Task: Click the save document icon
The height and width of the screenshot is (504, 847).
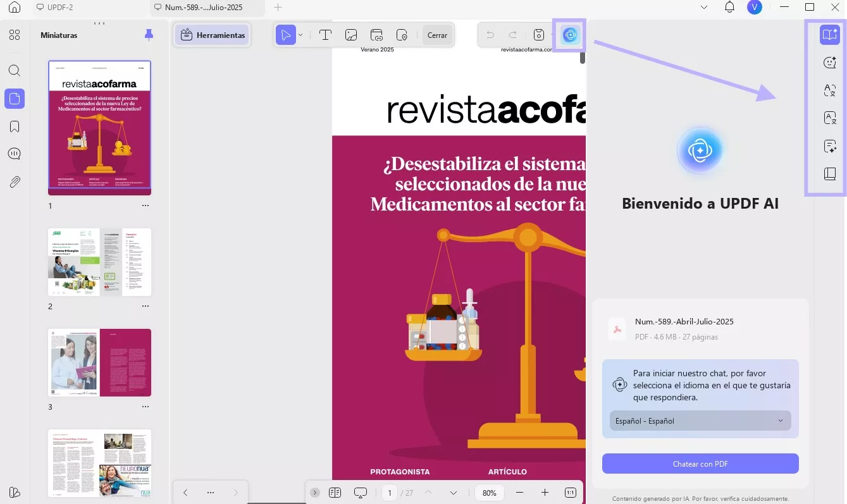Action: click(x=538, y=35)
